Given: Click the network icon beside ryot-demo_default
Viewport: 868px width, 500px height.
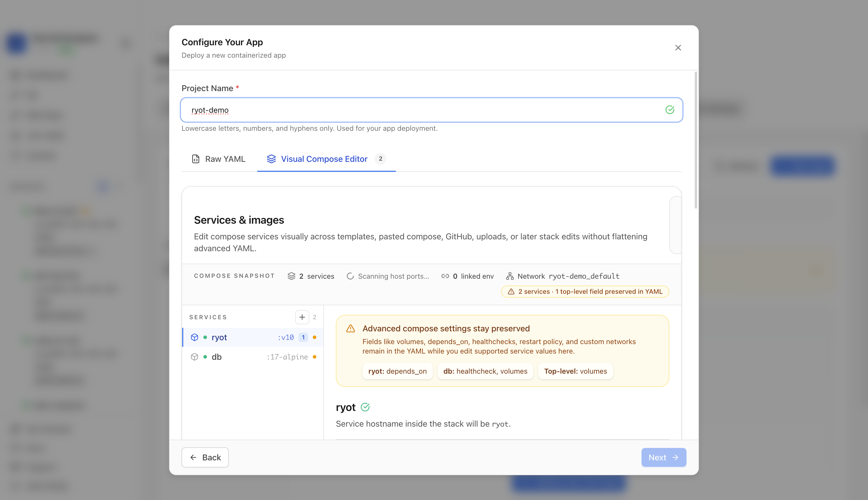Looking at the screenshot, I should coord(510,276).
